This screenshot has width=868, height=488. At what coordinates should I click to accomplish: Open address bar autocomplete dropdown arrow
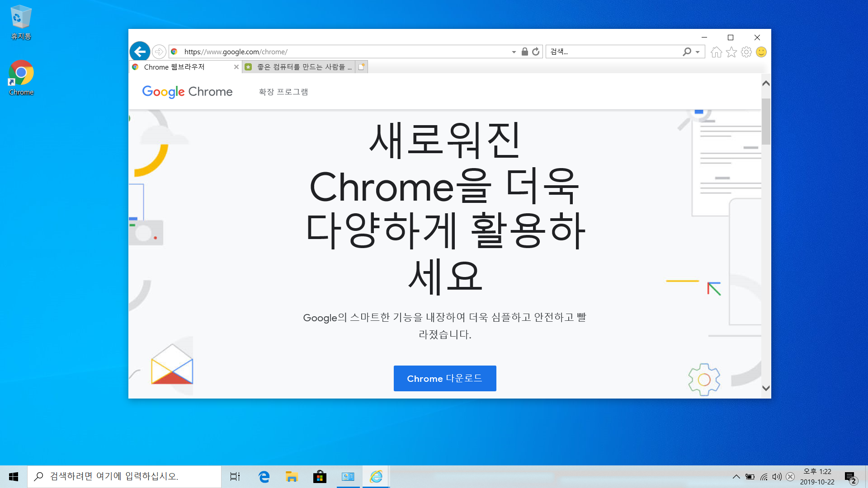(514, 52)
